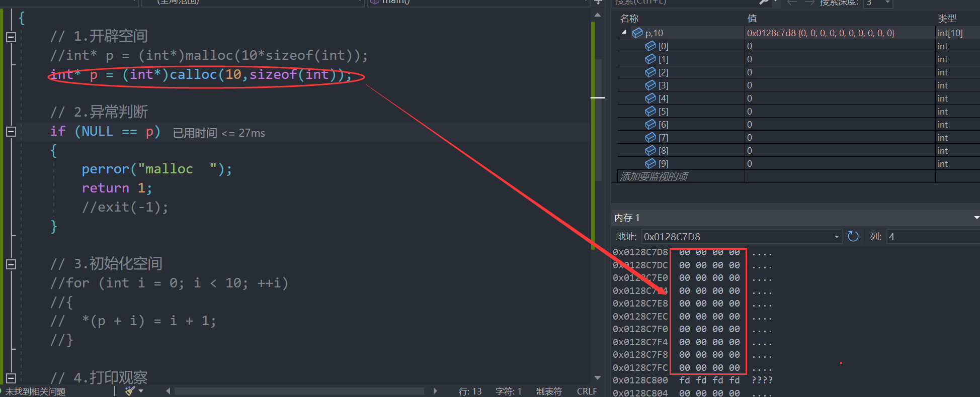The image size is (980, 397).
Task: Click the editor scrollbar up arrow
Action: click(x=598, y=15)
